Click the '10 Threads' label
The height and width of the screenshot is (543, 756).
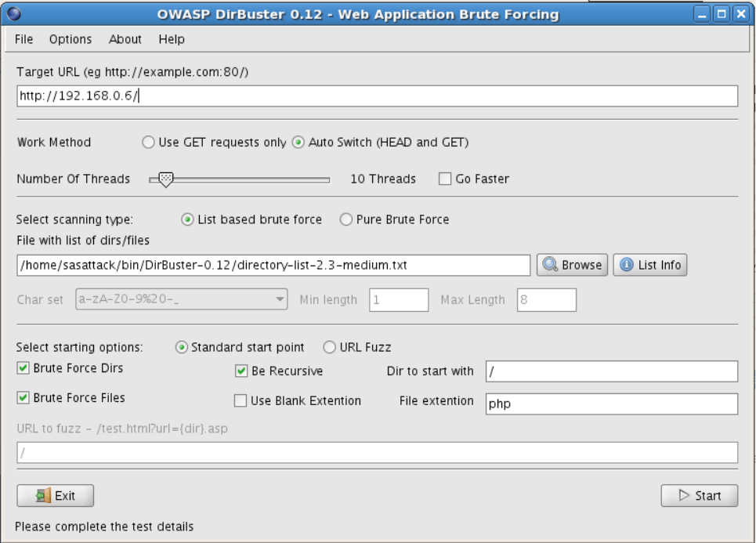(383, 179)
